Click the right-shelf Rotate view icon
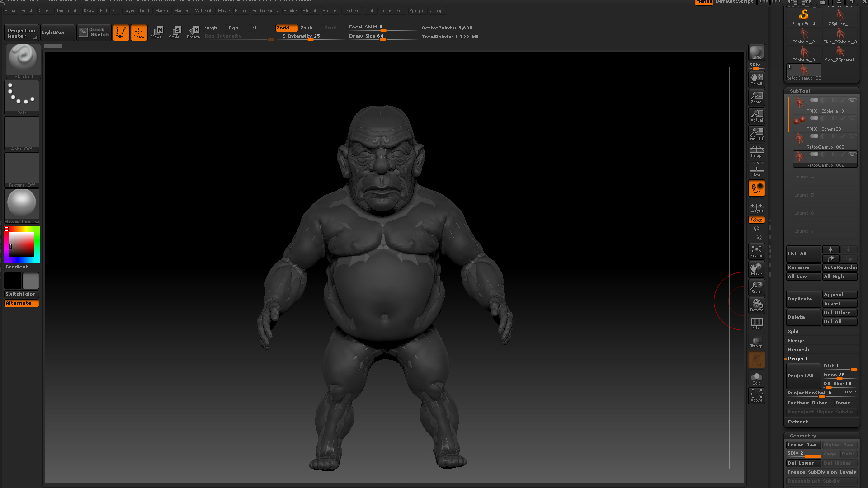Screen dimensions: 868x488 [756, 305]
